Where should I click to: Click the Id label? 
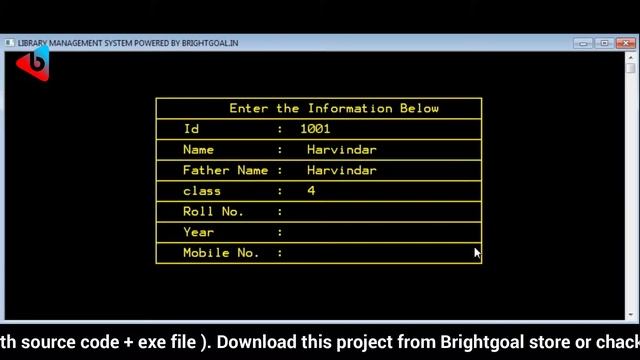coord(191,129)
